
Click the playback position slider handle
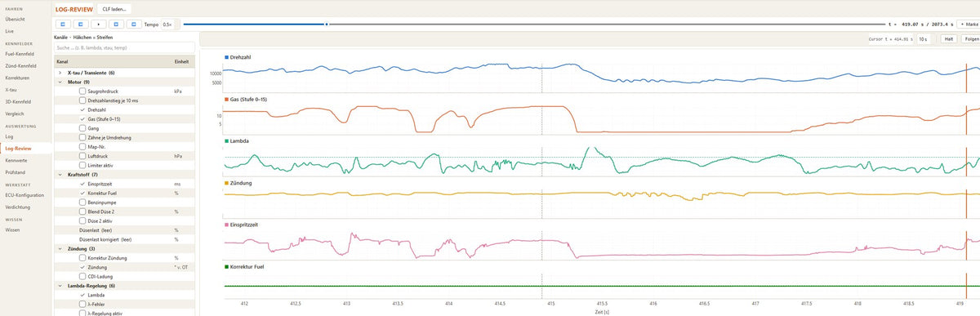pyautogui.click(x=327, y=24)
